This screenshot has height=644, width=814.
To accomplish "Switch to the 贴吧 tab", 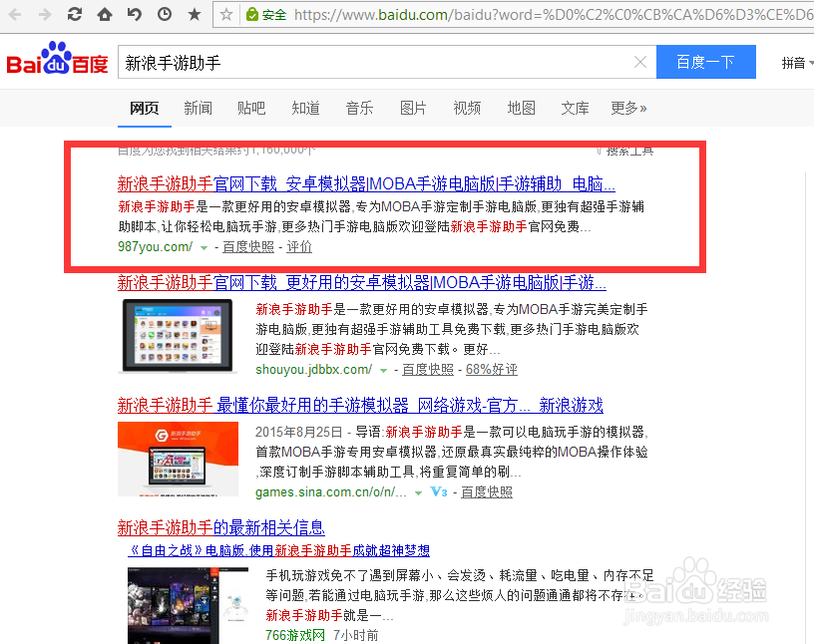I will 251,108.
